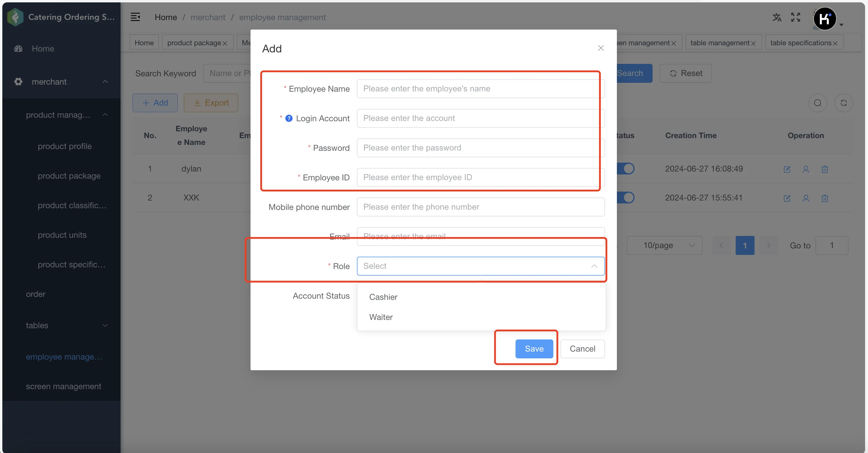Screen dimensions: 868x453
Task: Click the Reset button
Action: pos(686,73)
